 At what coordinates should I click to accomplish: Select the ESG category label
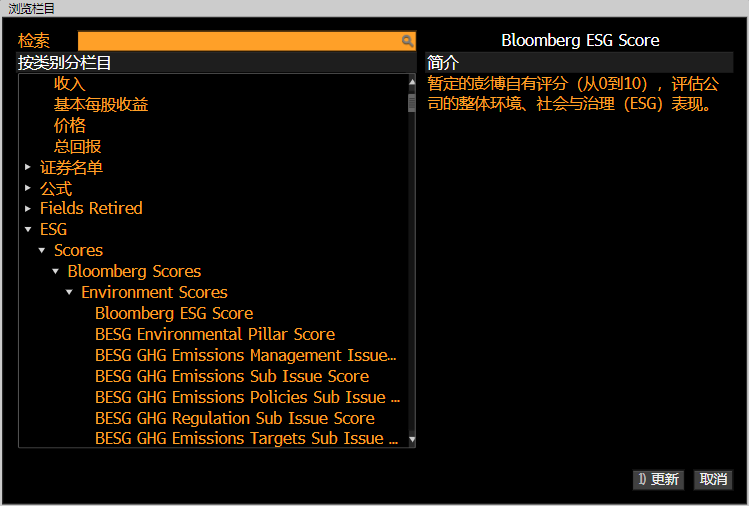pyautogui.click(x=54, y=229)
